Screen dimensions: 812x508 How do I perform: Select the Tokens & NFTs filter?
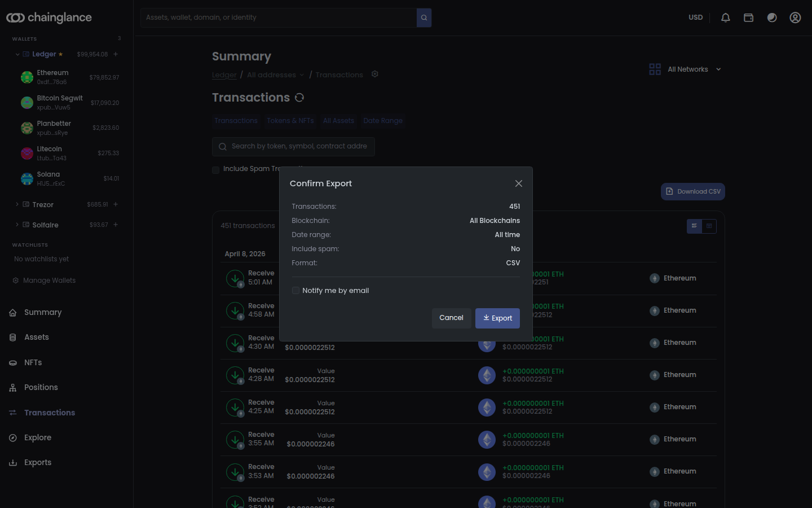(x=290, y=121)
